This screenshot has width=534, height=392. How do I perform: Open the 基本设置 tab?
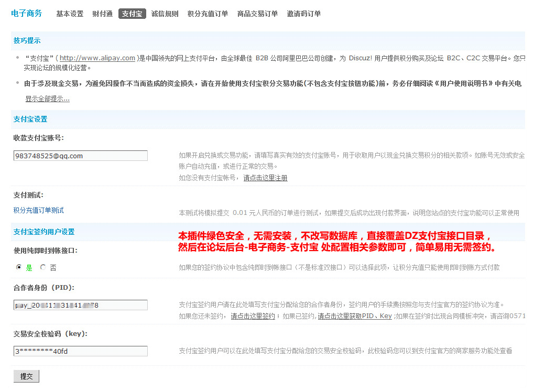click(70, 14)
